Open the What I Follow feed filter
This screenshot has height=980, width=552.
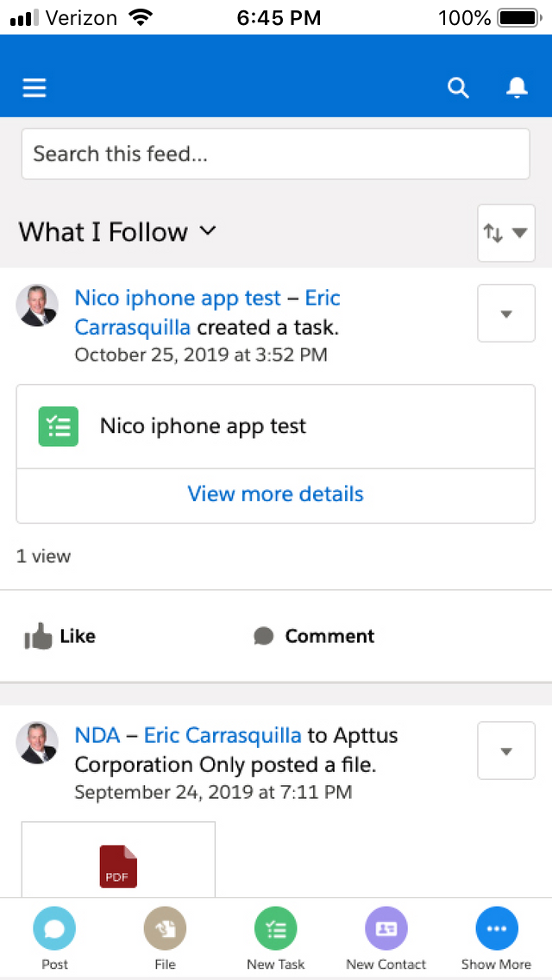(x=117, y=231)
